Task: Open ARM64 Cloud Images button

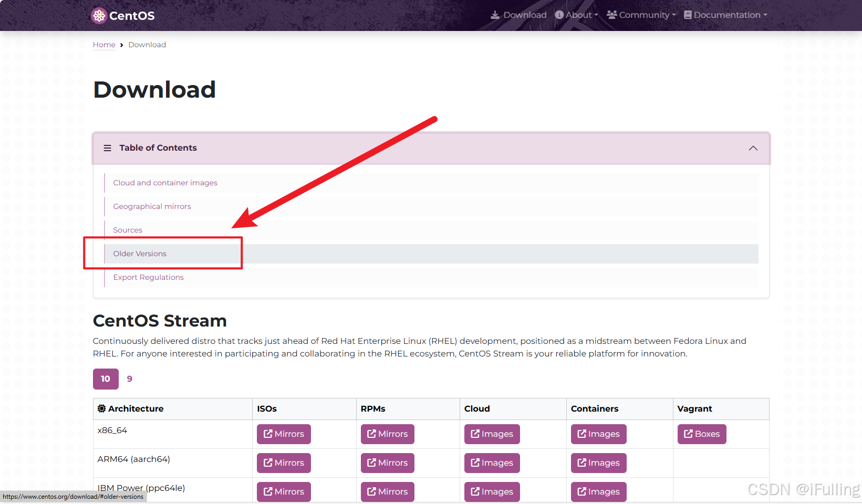Action: [x=492, y=463]
